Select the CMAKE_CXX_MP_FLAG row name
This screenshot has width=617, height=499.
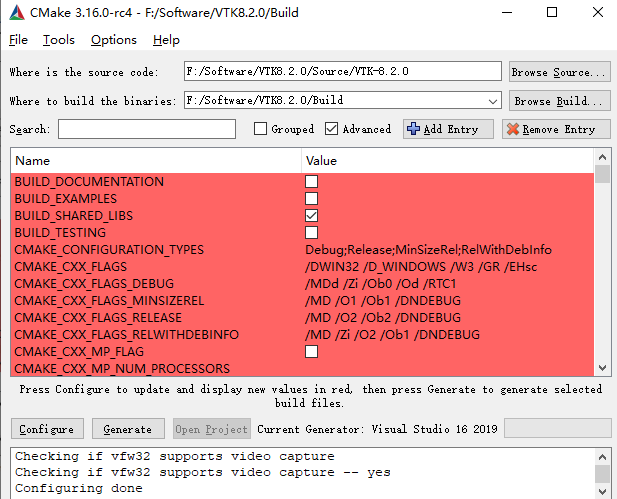tap(79, 351)
